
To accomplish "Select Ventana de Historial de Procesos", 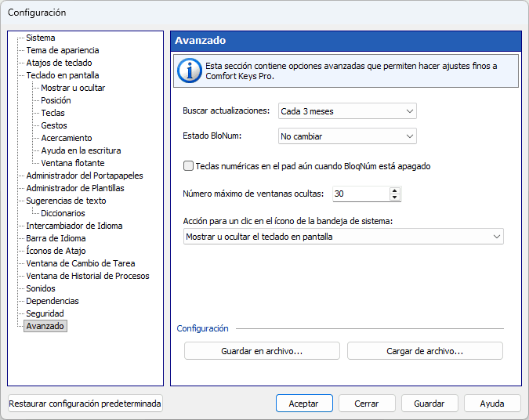I will [88, 276].
